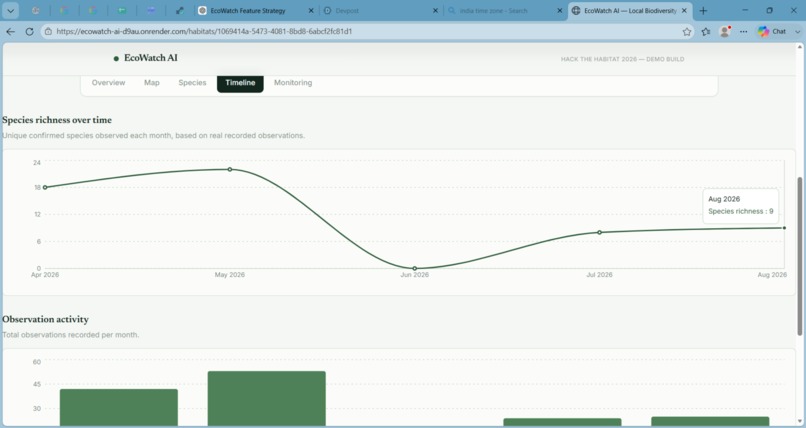806x428 pixels.
Task: Click the 'May 2026' x-axis label
Action: click(x=230, y=275)
